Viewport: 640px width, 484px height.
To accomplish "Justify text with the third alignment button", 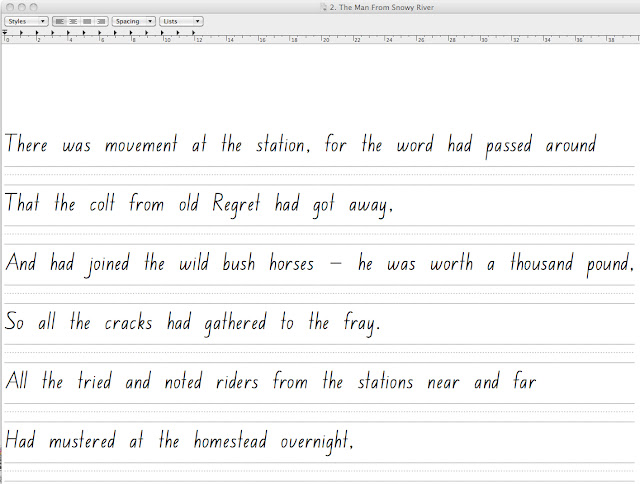I will (87, 21).
